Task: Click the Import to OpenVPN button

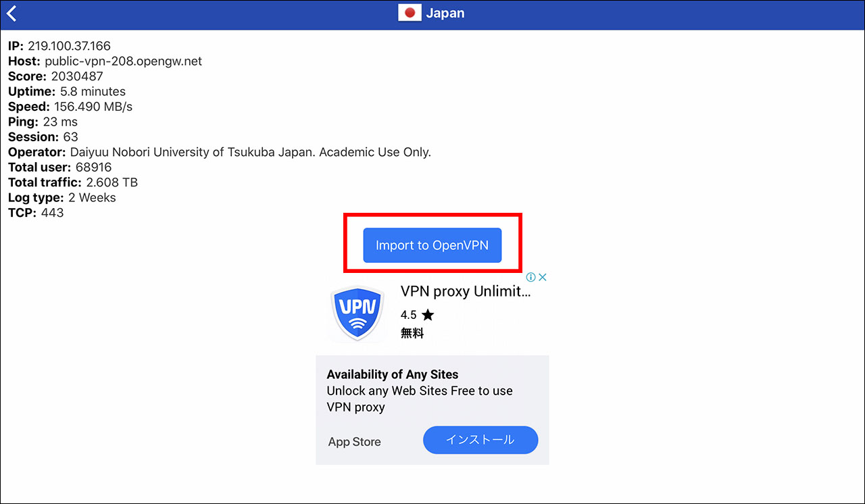Action: (x=432, y=245)
